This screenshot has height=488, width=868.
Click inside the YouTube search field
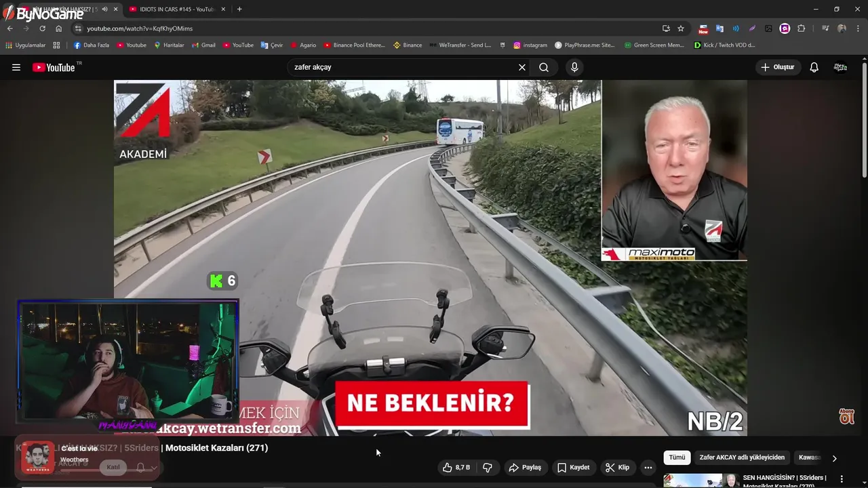coord(403,67)
